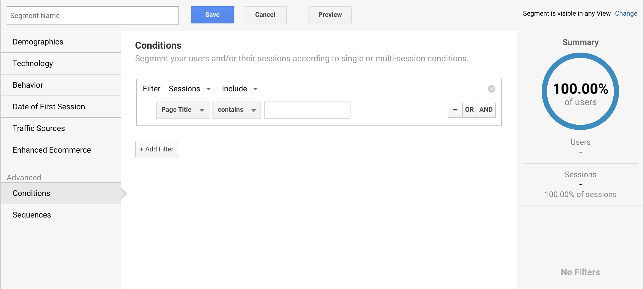Save the segment
Image resolution: width=644 pixels, height=289 pixels.
point(212,14)
